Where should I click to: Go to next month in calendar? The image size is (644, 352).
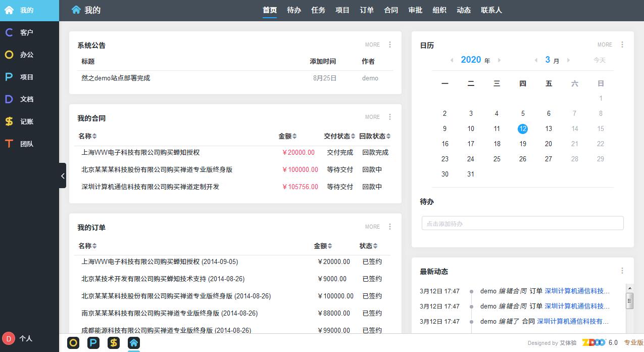click(568, 60)
